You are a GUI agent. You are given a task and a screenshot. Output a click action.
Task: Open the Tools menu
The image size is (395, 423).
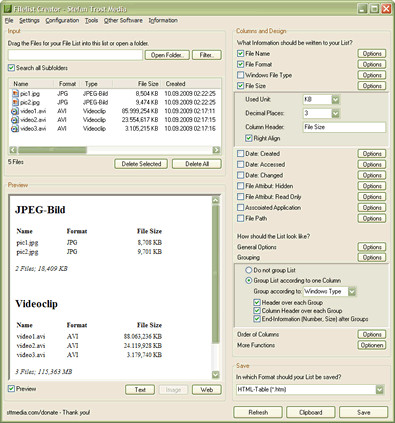pos(91,20)
